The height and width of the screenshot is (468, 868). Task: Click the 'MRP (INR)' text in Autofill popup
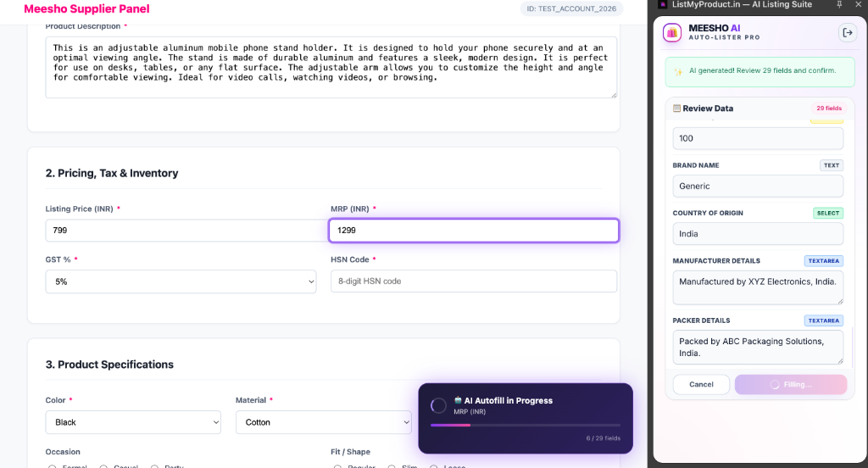click(470, 411)
